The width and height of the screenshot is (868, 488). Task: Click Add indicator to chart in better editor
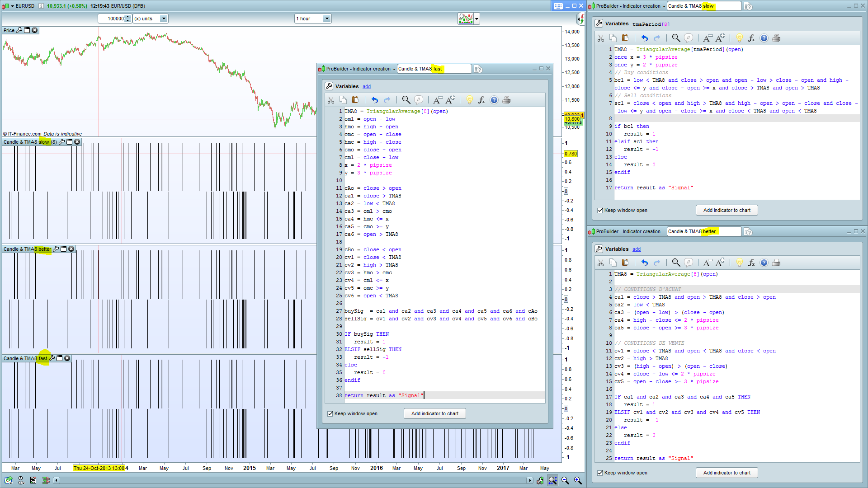(x=726, y=473)
